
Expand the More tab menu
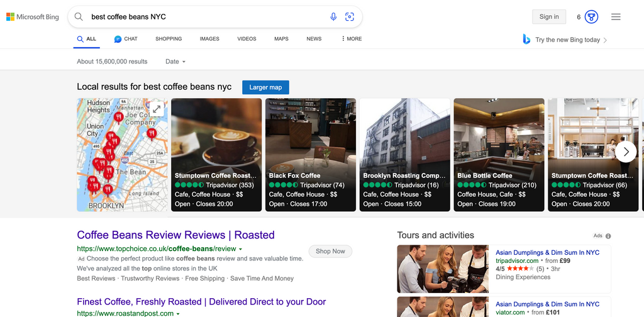352,39
